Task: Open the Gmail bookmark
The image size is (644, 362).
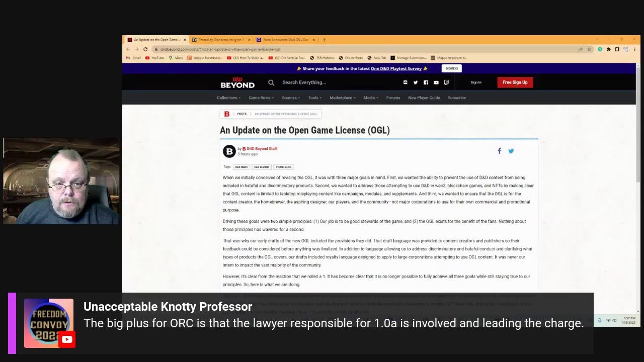Action: click(x=133, y=58)
